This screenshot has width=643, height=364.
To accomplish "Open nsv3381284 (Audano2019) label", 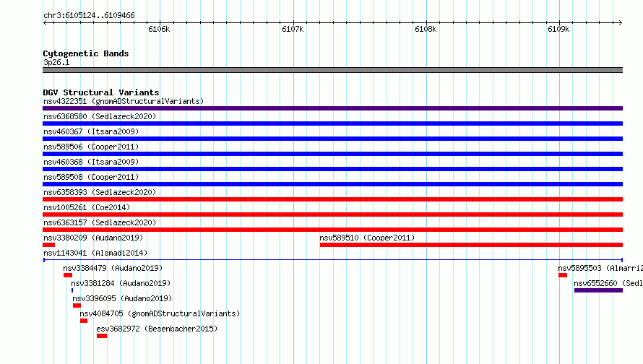I will pos(121,283).
